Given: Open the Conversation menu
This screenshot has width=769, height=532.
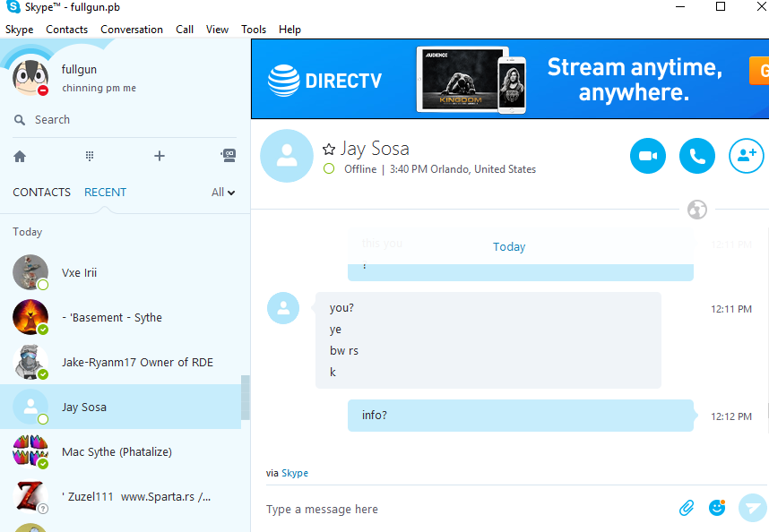Looking at the screenshot, I should (x=132, y=30).
